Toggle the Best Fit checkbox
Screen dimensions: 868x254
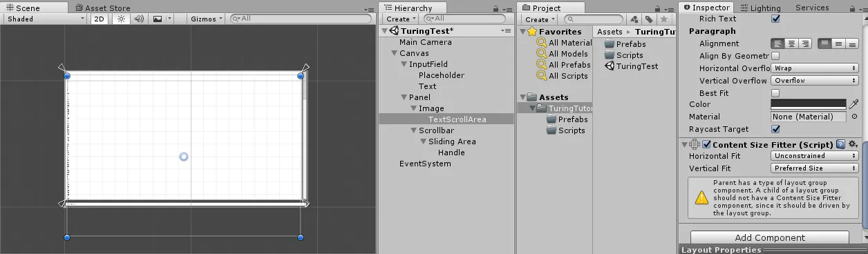click(x=775, y=93)
